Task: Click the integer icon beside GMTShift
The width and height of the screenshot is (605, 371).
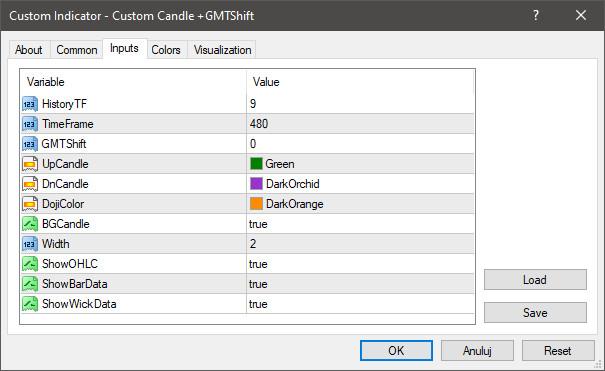Action: click(30, 144)
